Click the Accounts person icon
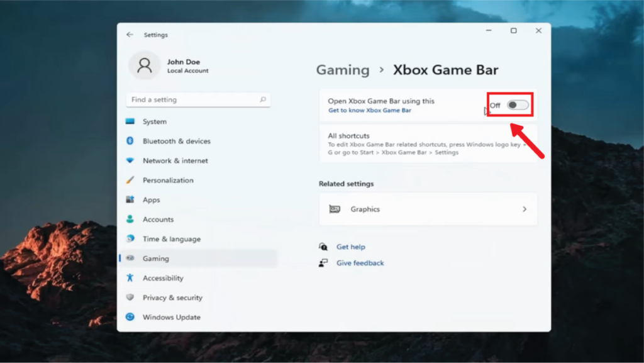This screenshot has height=363, width=644. coord(130,219)
